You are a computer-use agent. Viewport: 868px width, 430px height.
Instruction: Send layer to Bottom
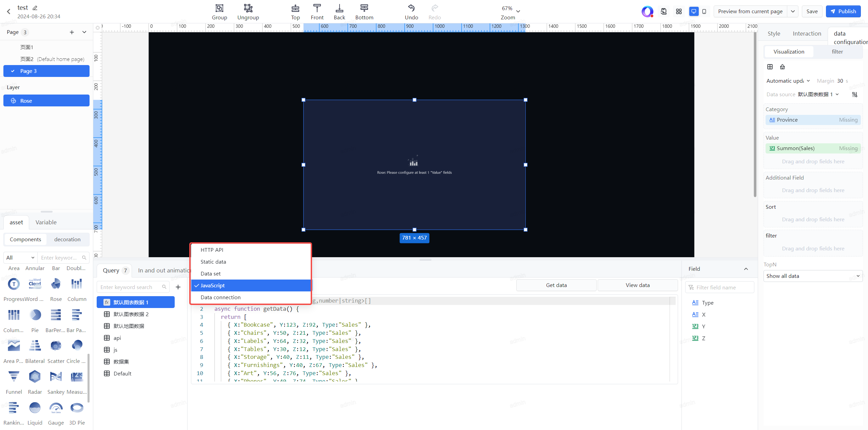pyautogui.click(x=364, y=12)
